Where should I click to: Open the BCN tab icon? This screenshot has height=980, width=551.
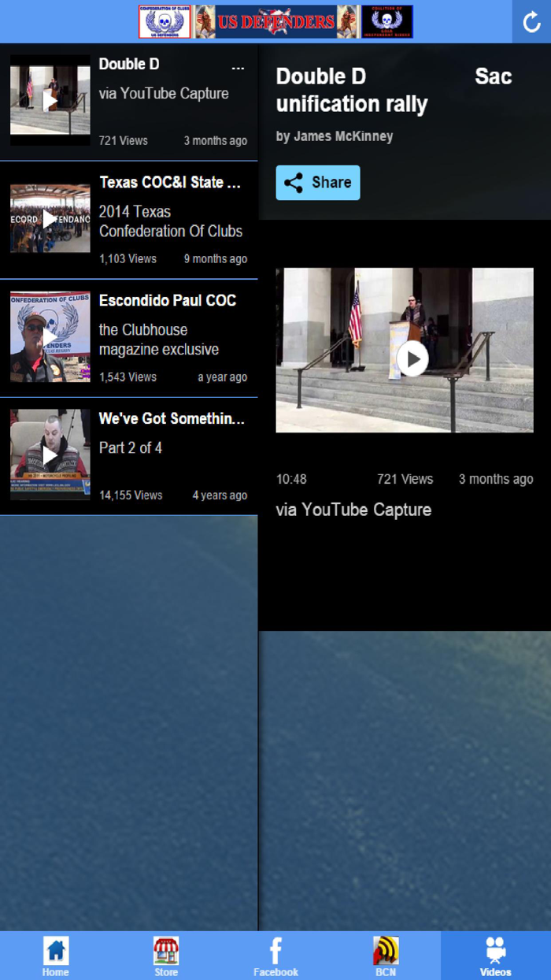tap(386, 951)
